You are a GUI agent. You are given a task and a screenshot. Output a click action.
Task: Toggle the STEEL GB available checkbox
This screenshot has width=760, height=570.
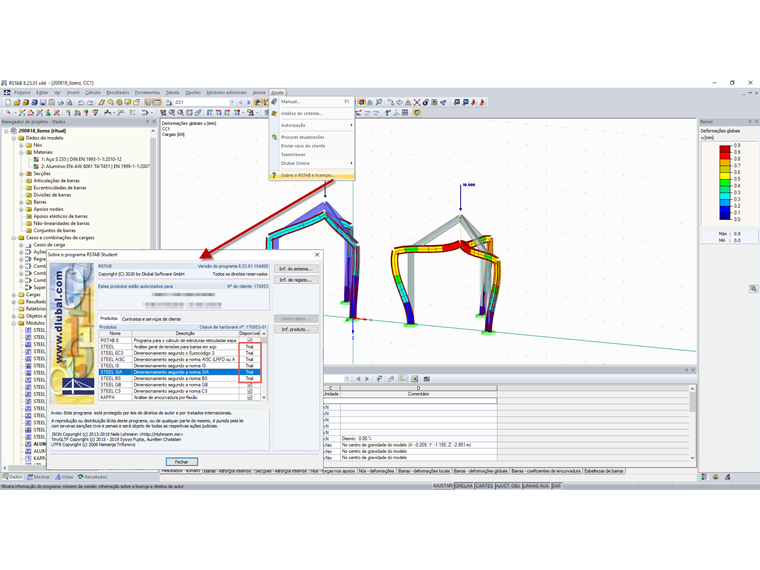[250, 385]
